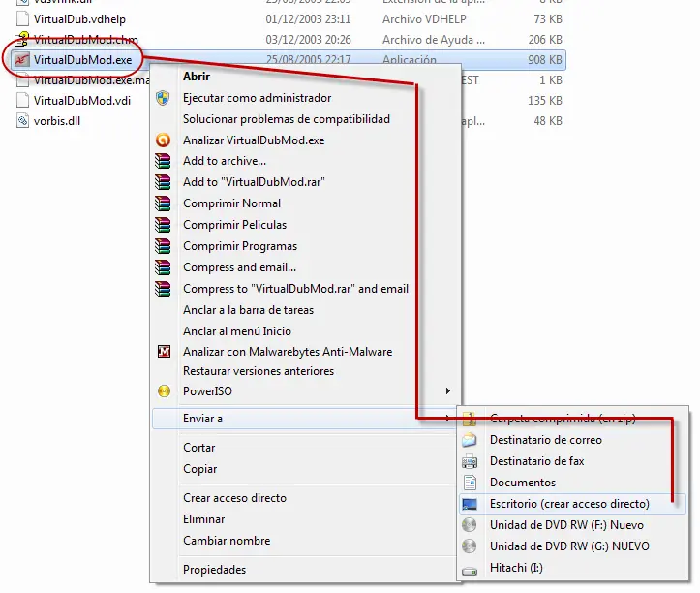This screenshot has height=593, width=700.
Task: Select Destinatario de correo in submenu
Action: (546, 440)
